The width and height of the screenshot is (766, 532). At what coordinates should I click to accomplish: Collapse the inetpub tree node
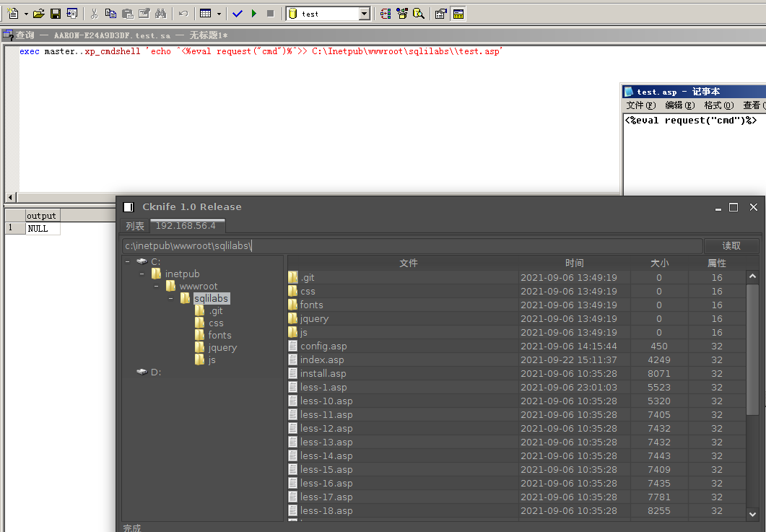[x=142, y=274]
